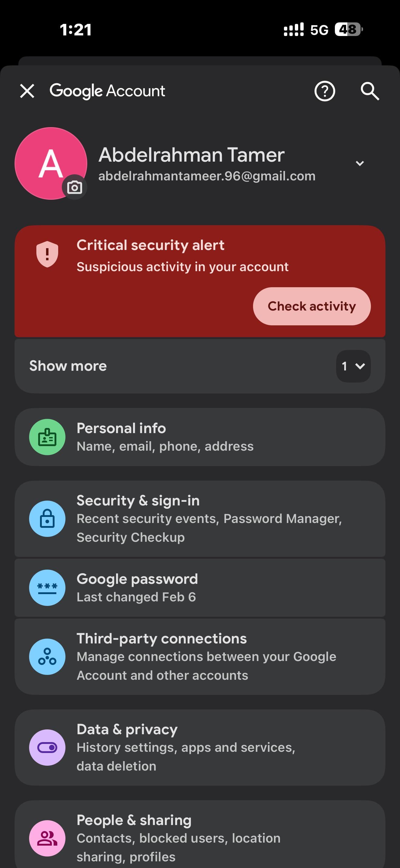The image size is (400, 868).
Task: Tap the People & sharing icon
Action: [x=47, y=838]
